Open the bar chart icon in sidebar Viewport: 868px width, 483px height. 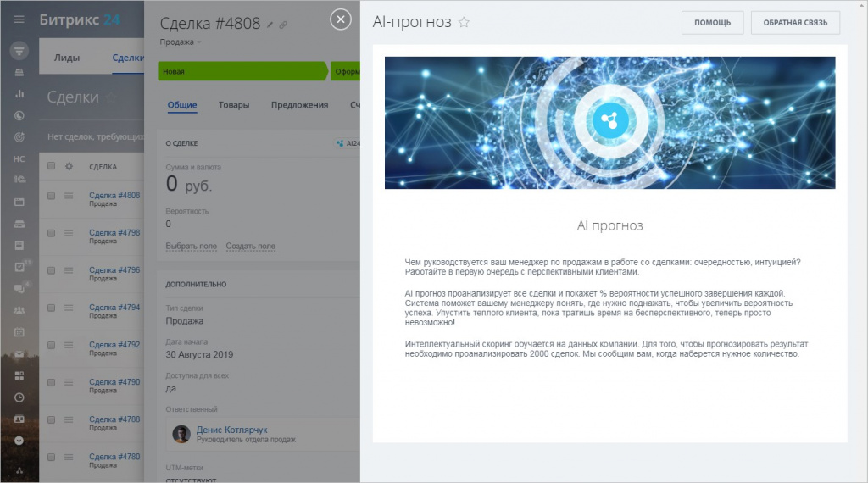19,93
